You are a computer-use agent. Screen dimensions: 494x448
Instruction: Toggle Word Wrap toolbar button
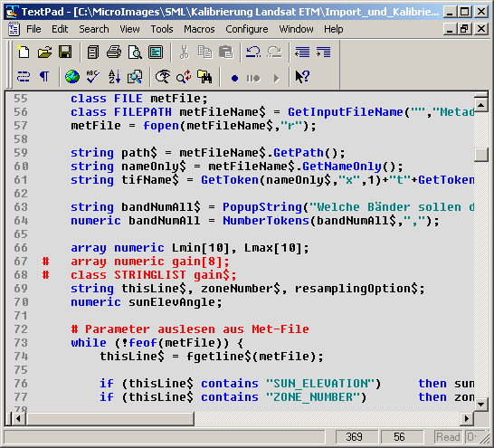(24, 77)
